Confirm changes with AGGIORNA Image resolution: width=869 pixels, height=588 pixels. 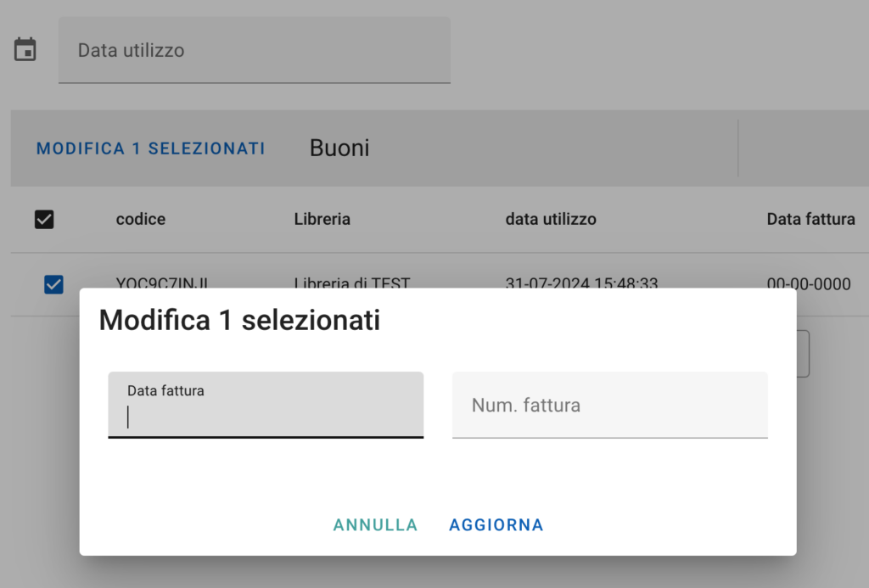496,525
